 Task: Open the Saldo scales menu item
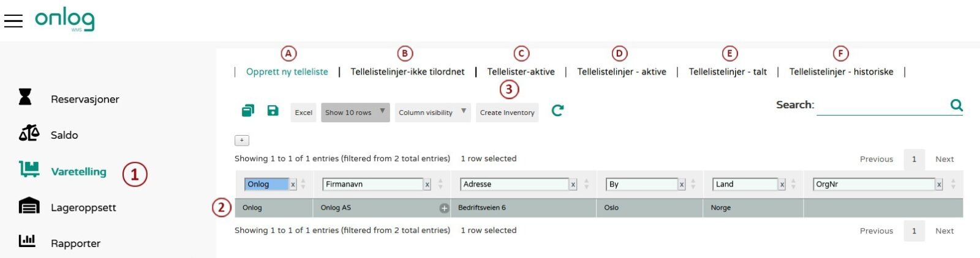pos(64,135)
